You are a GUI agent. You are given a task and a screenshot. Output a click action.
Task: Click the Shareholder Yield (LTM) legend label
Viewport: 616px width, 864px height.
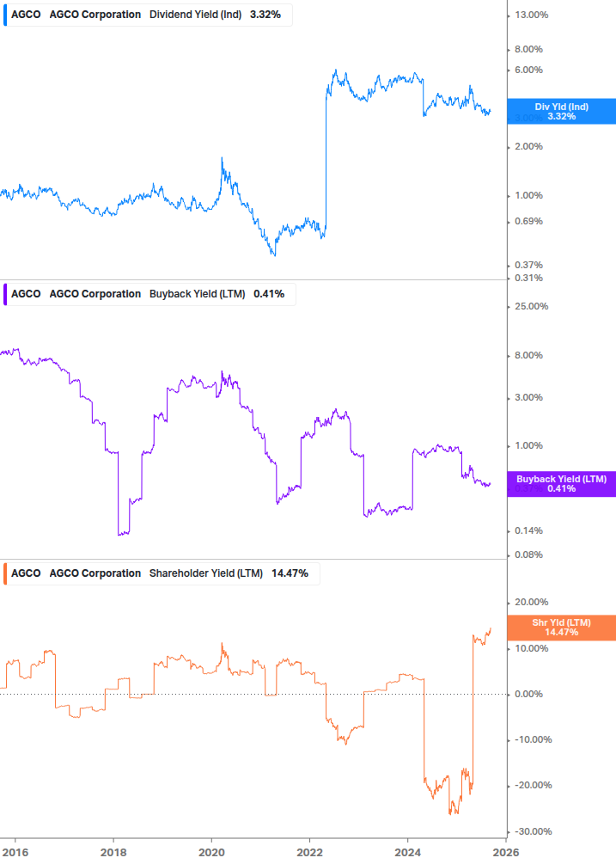click(x=206, y=573)
